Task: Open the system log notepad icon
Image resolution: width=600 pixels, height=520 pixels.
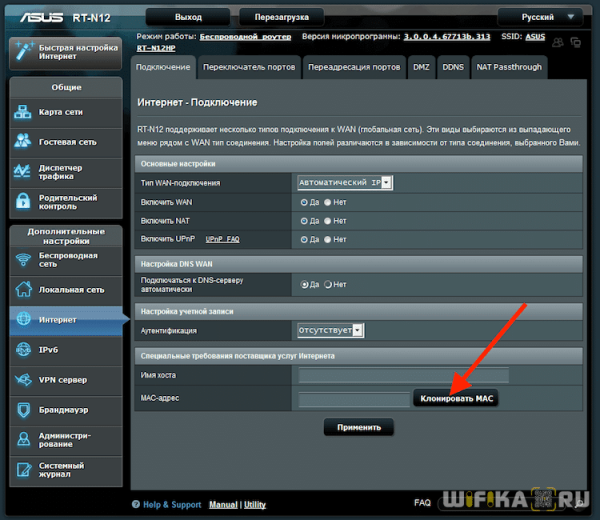Action: pyautogui.click(x=24, y=469)
